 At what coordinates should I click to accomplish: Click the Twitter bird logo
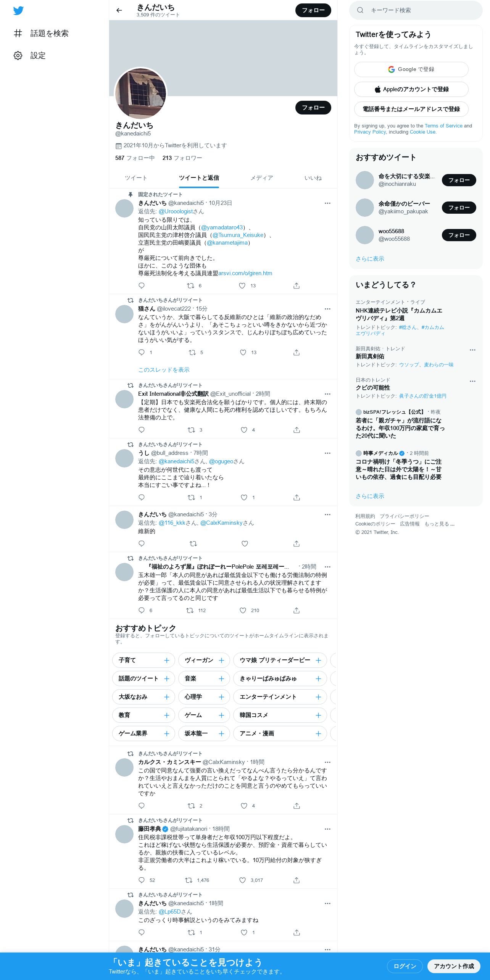point(18,10)
